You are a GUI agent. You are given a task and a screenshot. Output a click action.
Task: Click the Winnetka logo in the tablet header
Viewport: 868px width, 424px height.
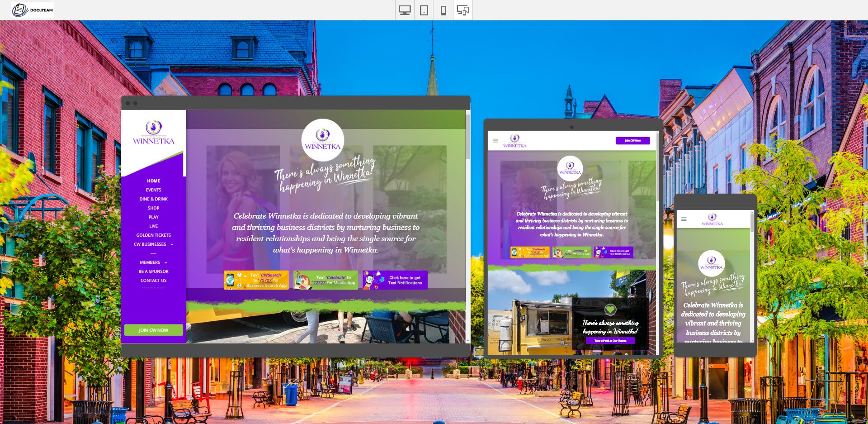tap(515, 140)
